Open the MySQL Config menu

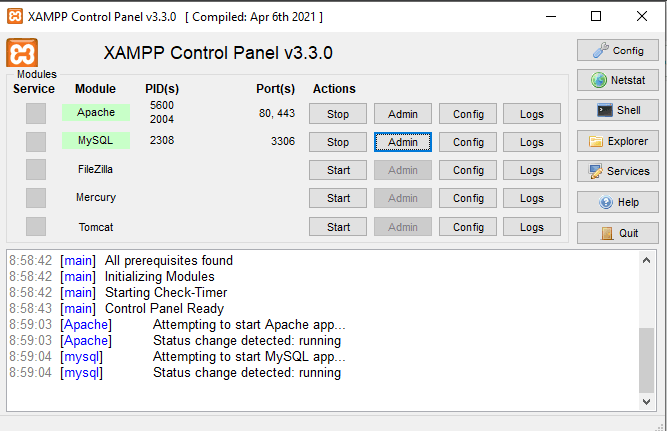468,142
